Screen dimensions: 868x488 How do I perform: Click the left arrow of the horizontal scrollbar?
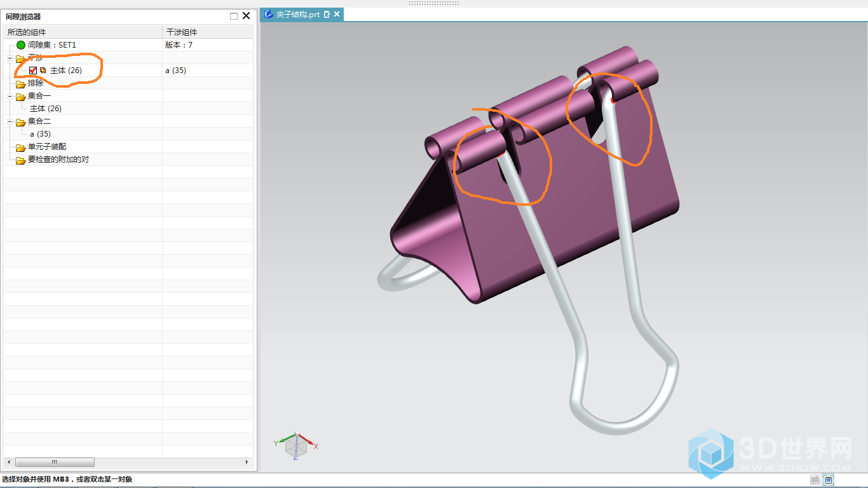click(x=8, y=463)
